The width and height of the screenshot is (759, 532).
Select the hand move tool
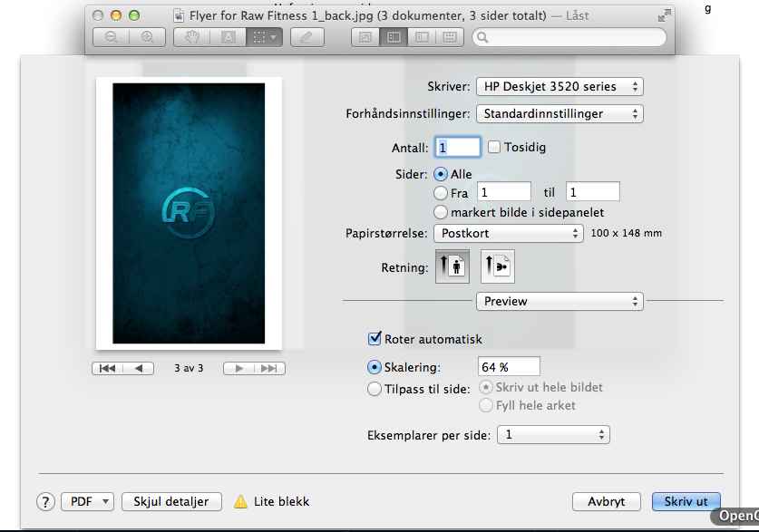pos(192,37)
